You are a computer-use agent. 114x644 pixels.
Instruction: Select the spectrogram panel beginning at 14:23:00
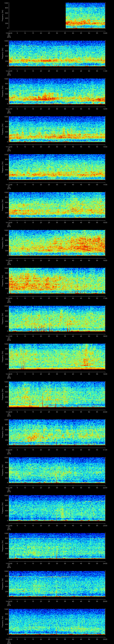pyautogui.click(x=57, y=546)
